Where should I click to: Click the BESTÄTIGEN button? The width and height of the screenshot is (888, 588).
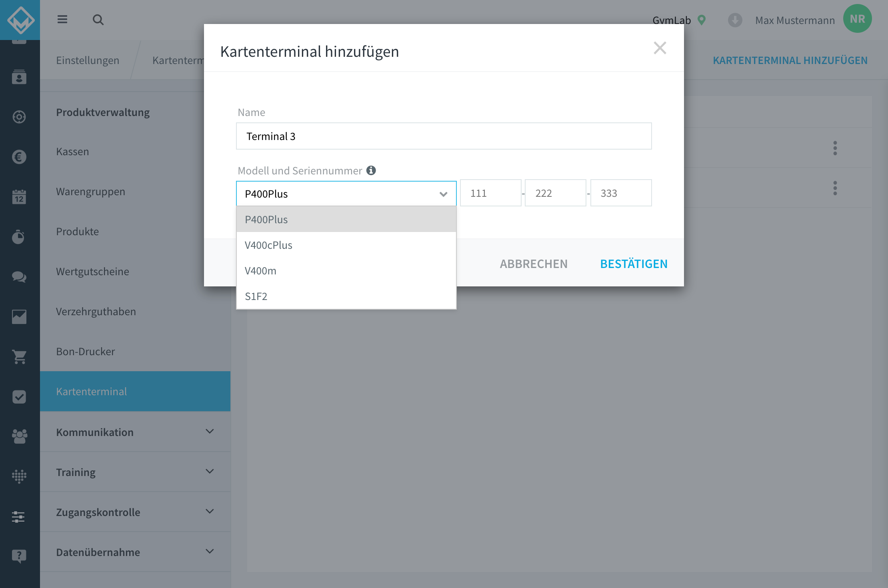click(634, 264)
